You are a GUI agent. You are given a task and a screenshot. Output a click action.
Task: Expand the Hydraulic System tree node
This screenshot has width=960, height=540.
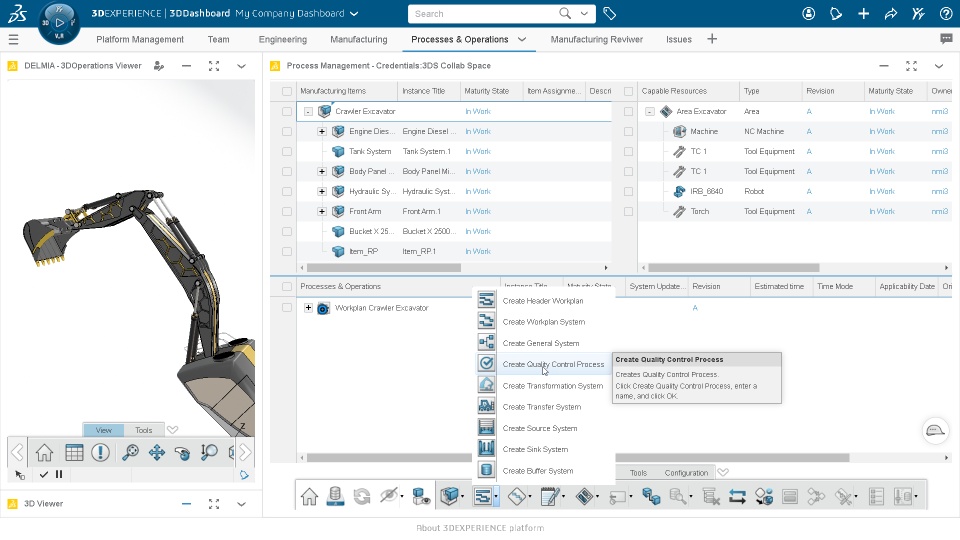pyautogui.click(x=321, y=192)
